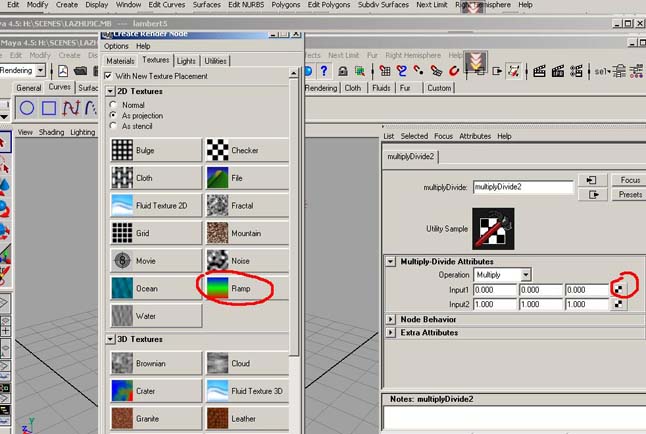The image size is (646, 434).
Task: Select the circle curve tool on shelf
Action: (27, 108)
